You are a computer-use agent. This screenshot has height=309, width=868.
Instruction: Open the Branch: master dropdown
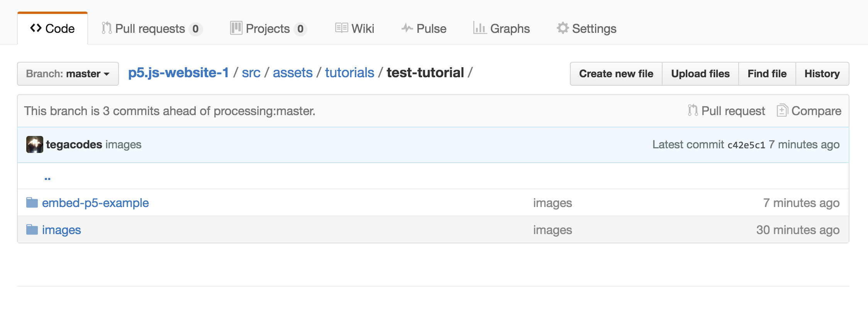pos(68,74)
